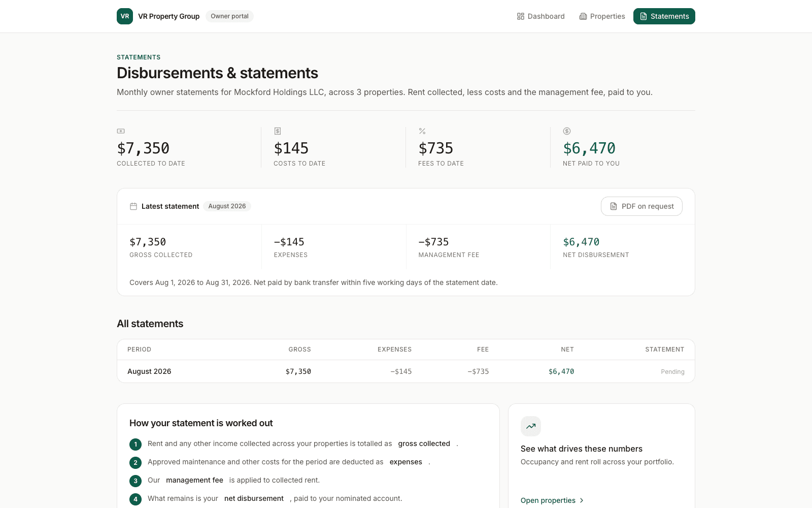This screenshot has height=508, width=812.
Task: Click the $6,470 net paid to you figure
Action: pyautogui.click(x=589, y=148)
